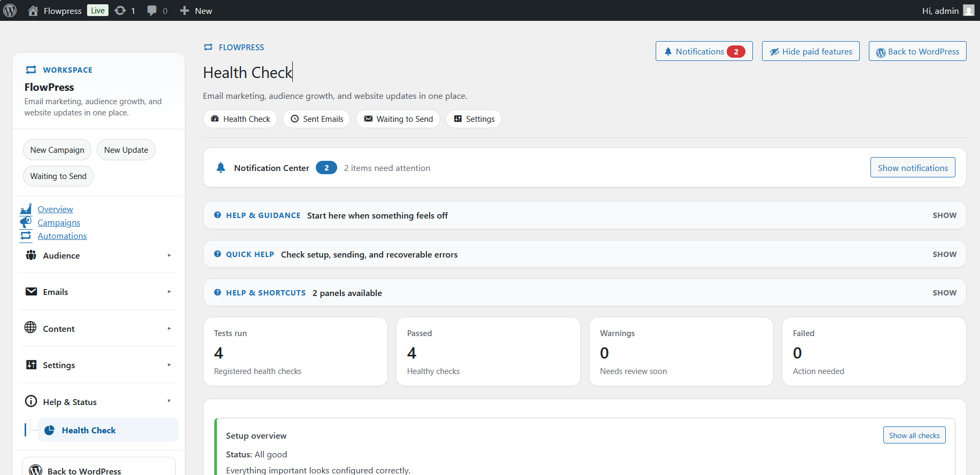Show the Help & Shortcuts panel
Screen dimensions: 980x475
coord(944,293)
